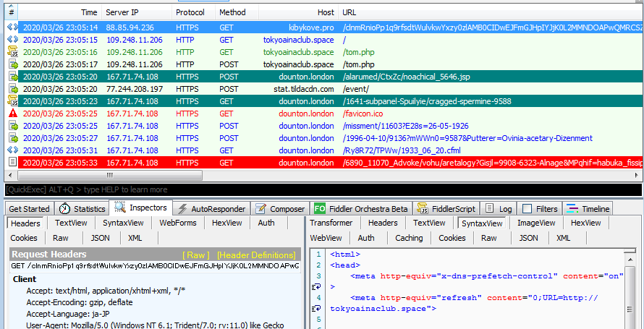The image size is (644, 329).
Task: Select request TextView inspector tab
Action: pos(71,223)
